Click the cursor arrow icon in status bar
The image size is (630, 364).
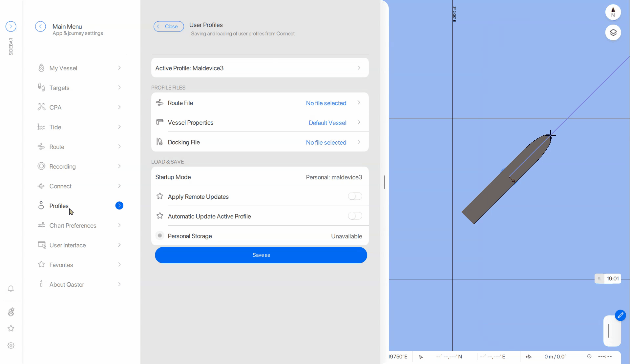[x=421, y=357]
